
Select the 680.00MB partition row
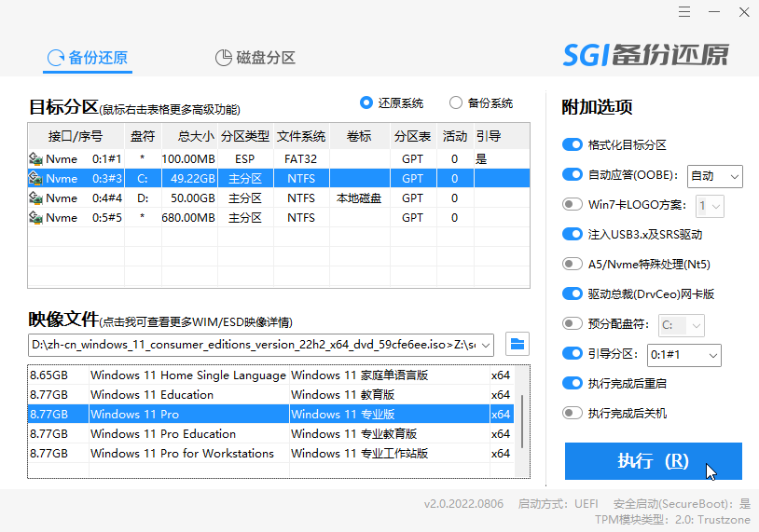279,218
